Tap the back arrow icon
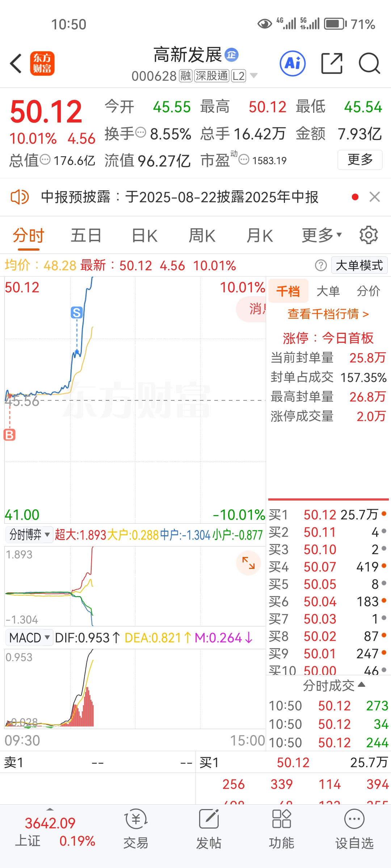Image resolution: width=391 pixels, height=868 pixels. [16, 64]
